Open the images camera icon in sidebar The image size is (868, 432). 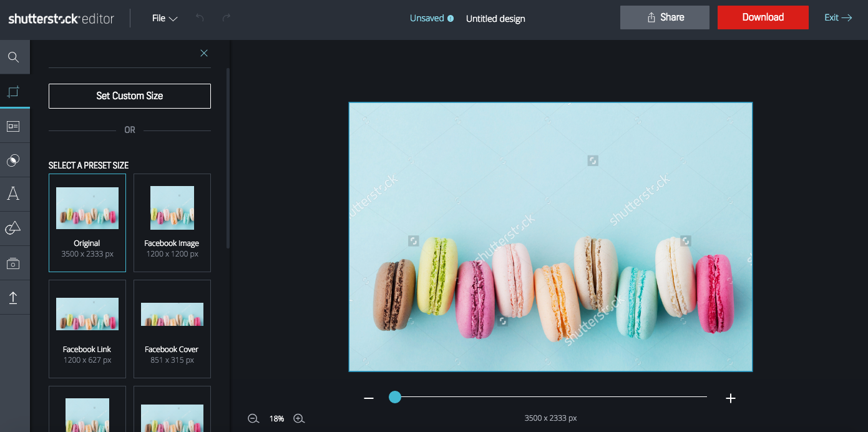13,263
